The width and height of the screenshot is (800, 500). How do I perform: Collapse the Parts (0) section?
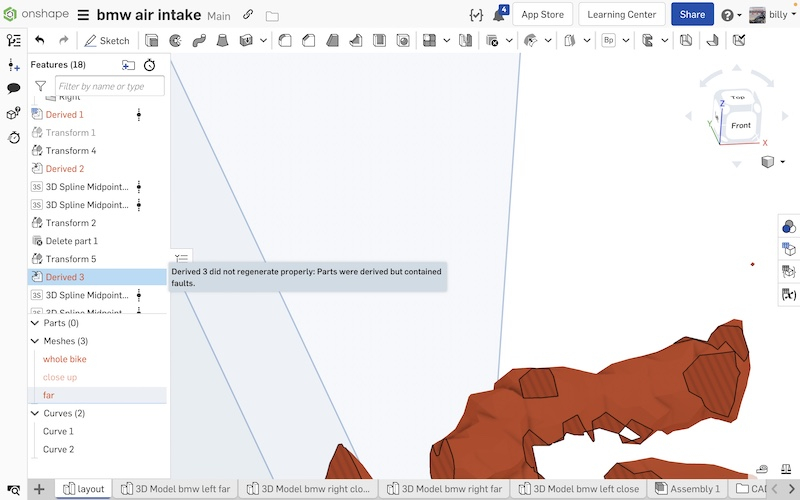coord(35,323)
